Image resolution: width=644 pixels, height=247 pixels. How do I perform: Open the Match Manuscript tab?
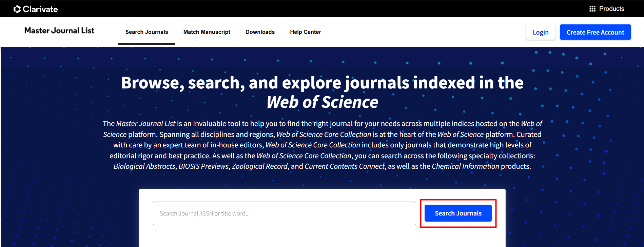[207, 32]
